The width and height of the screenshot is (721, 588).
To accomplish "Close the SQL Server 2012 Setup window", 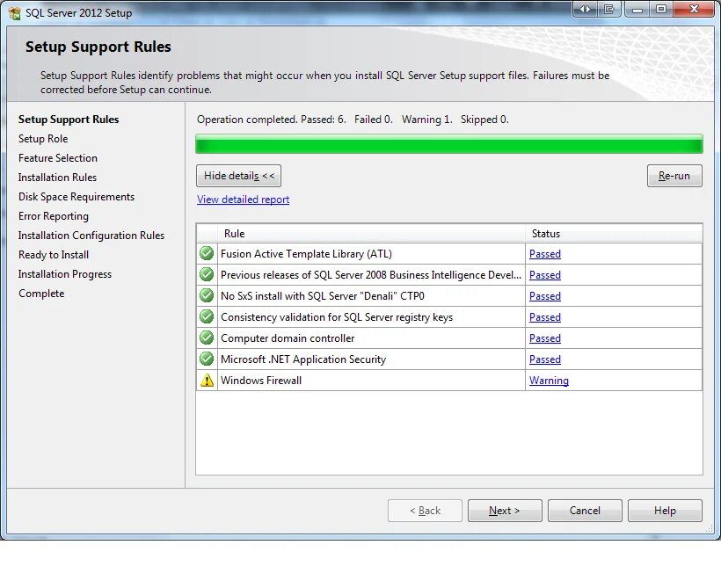I will [x=695, y=9].
